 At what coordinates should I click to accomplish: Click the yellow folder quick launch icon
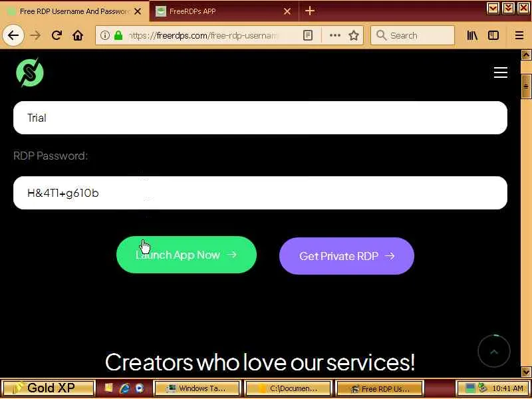coord(108,388)
